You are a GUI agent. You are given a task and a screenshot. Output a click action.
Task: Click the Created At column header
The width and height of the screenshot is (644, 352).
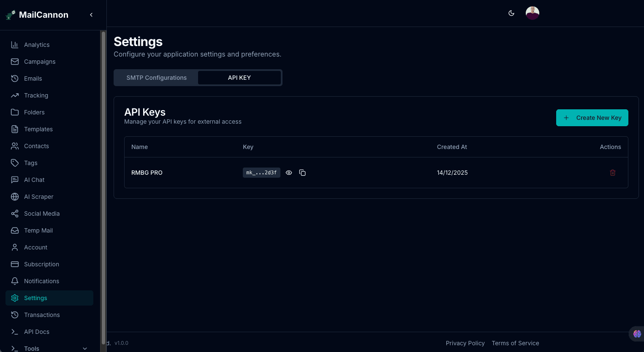click(452, 147)
